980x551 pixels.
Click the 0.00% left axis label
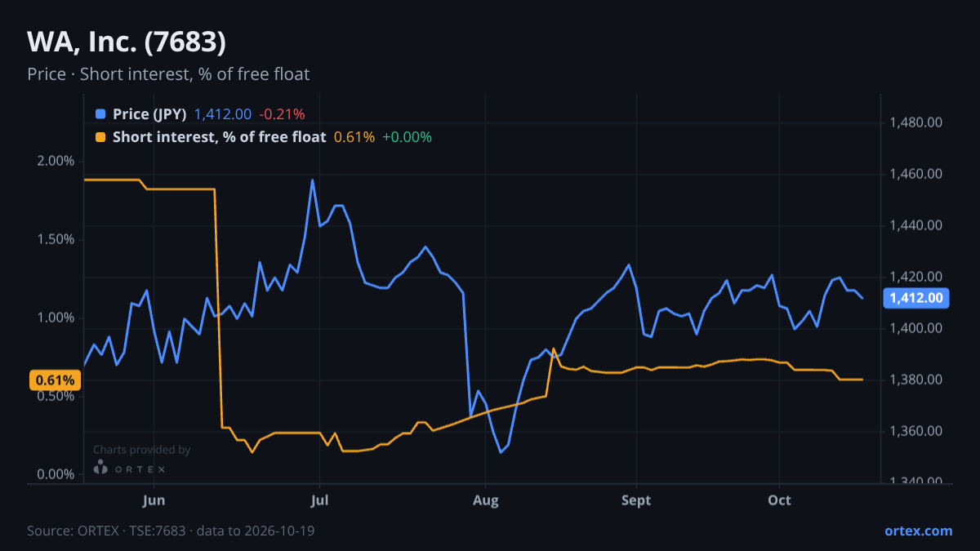pos(56,474)
